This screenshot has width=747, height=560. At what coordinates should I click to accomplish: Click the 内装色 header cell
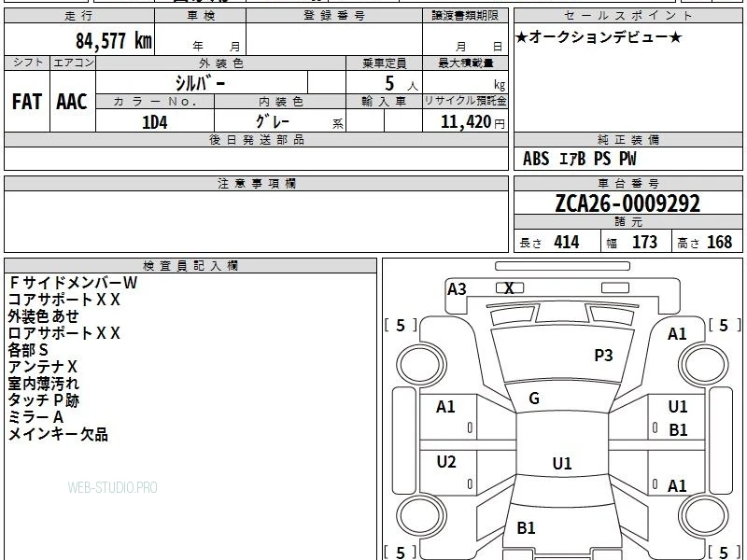click(x=280, y=102)
